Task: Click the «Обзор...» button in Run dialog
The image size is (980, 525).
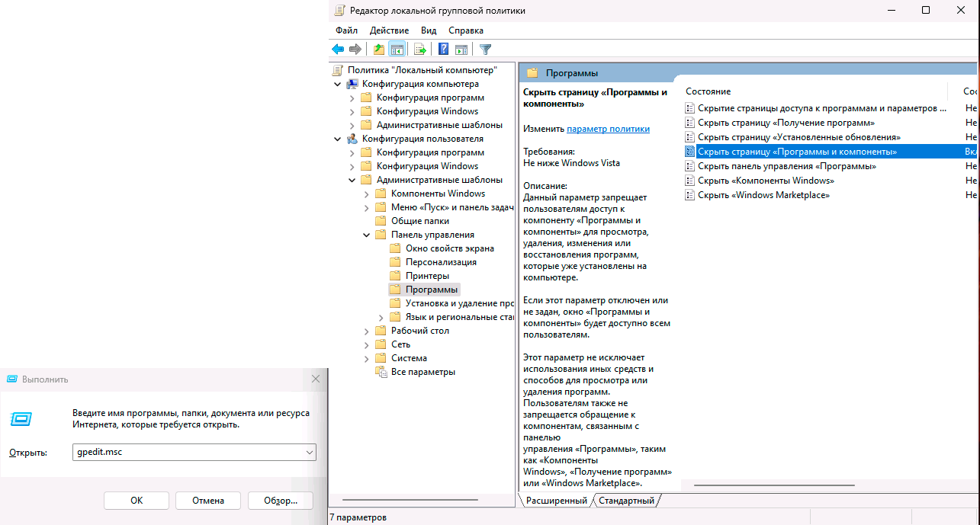Action: click(280, 501)
